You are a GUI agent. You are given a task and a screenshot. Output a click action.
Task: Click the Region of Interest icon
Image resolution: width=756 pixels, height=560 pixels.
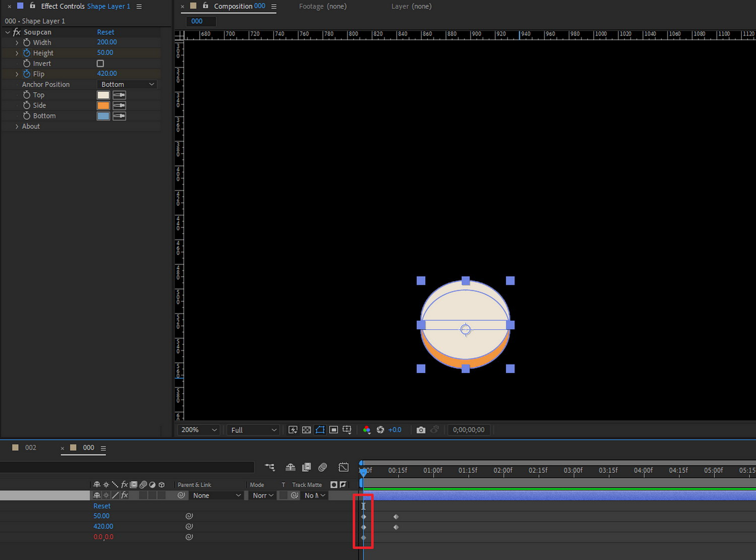pyautogui.click(x=333, y=430)
